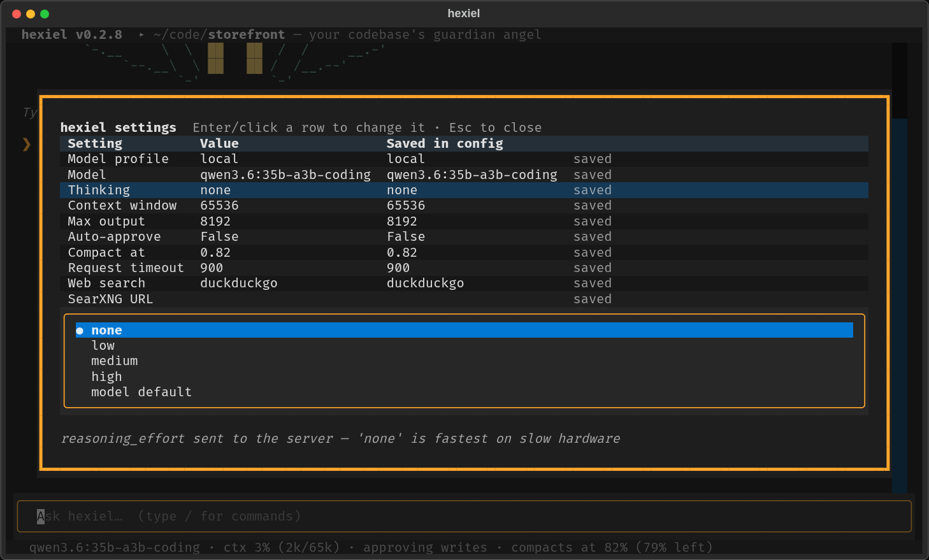Click the ctx 3% (2k/65k) status entry
This screenshot has width=929, height=560.
[x=282, y=547]
